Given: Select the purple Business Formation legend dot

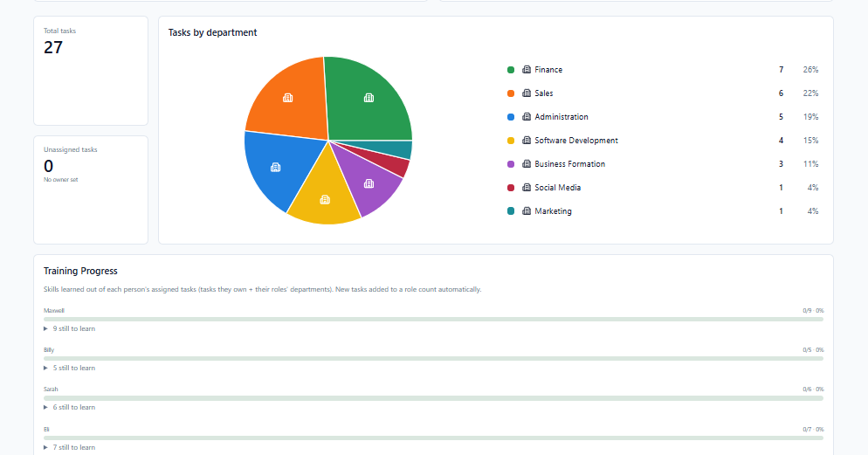Looking at the screenshot, I should pos(511,164).
